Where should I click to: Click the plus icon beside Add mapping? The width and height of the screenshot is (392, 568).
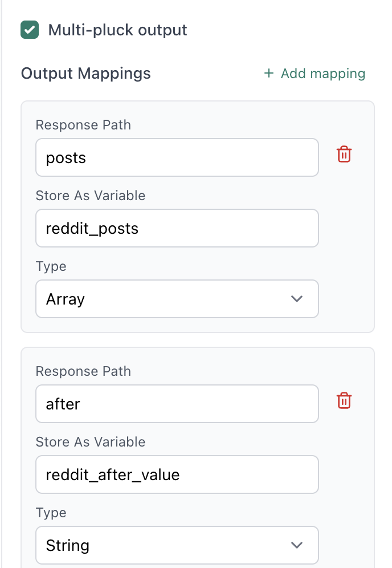pyautogui.click(x=269, y=74)
